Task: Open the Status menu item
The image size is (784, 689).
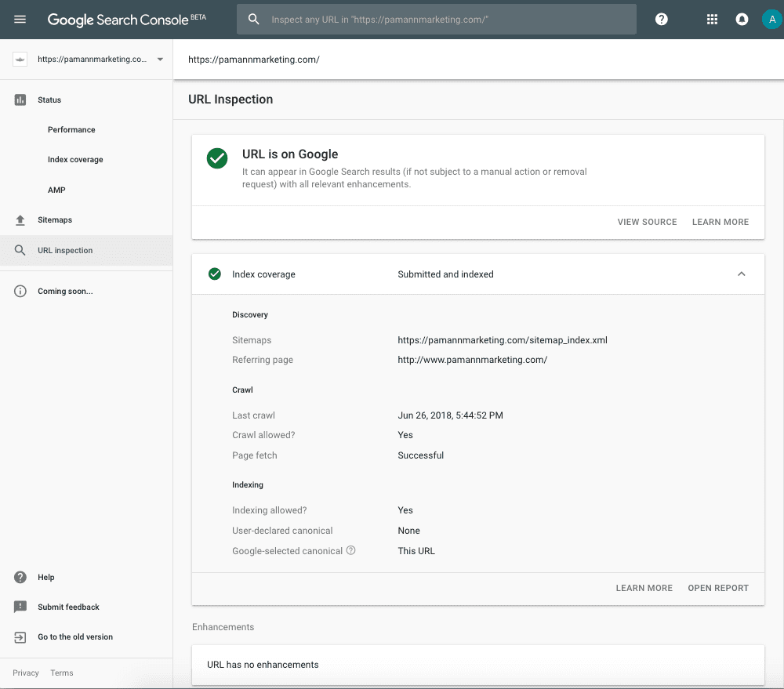Action: pyautogui.click(x=49, y=100)
